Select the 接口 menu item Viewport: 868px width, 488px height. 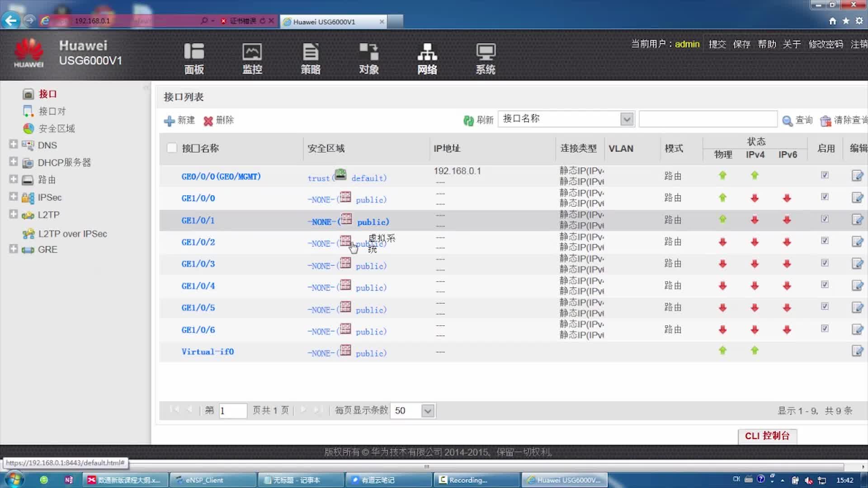pos(47,94)
